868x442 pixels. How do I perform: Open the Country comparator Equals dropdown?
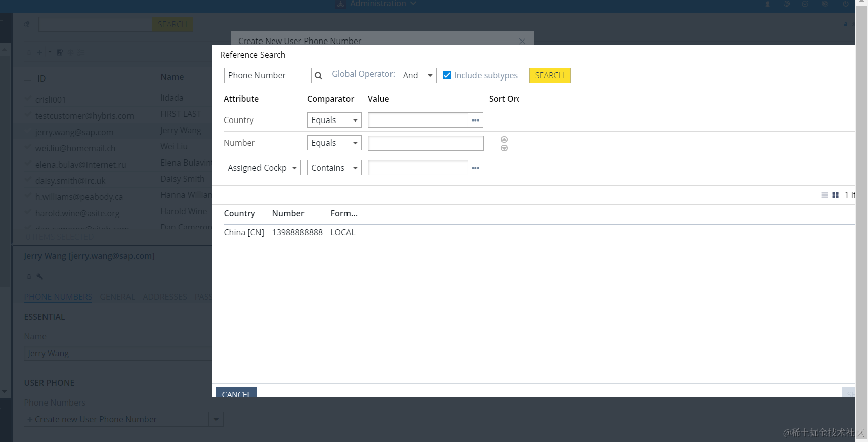(x=334, y=120)
